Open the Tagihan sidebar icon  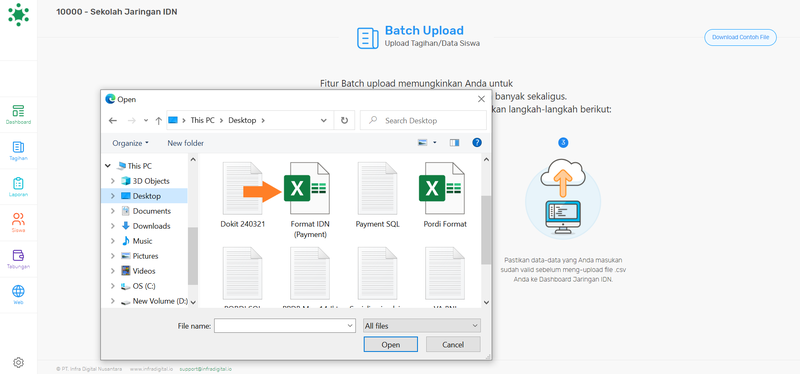[x=18, y=151]
